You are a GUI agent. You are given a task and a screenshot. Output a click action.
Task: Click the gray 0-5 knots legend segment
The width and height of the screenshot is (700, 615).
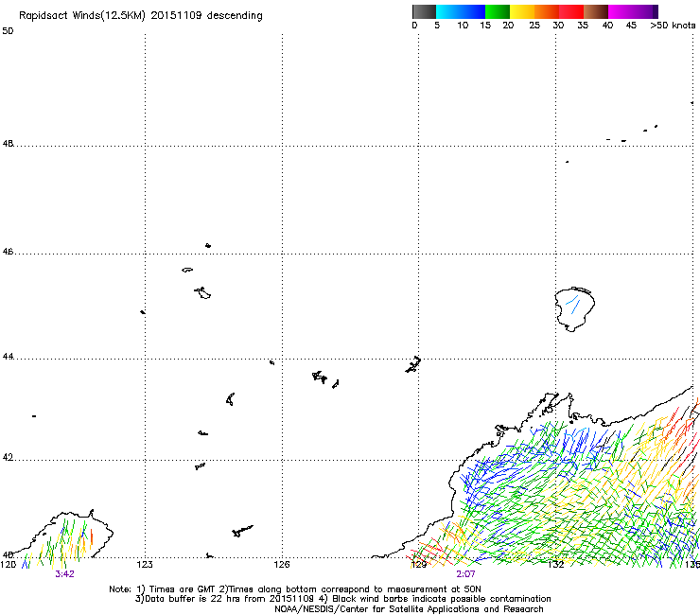pyautogui.click(x=424, y=11)
